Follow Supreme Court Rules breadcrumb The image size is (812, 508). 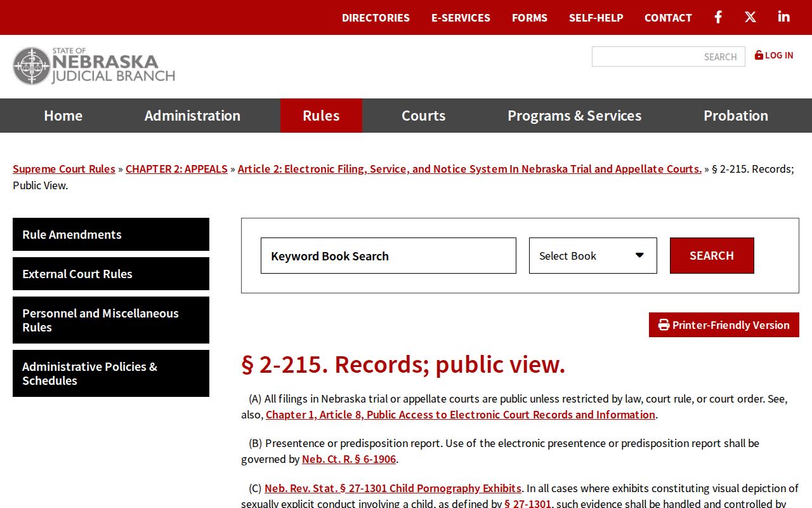(64, 169)
